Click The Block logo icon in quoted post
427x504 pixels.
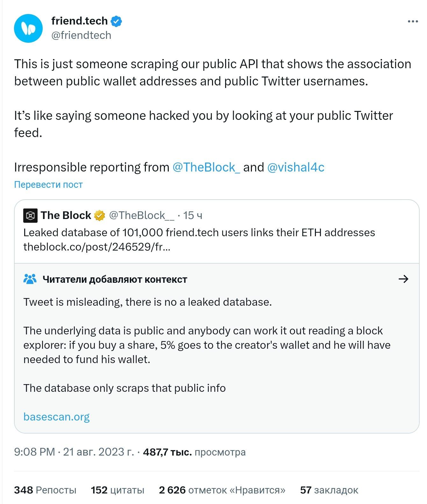click(x=30, y=215)
